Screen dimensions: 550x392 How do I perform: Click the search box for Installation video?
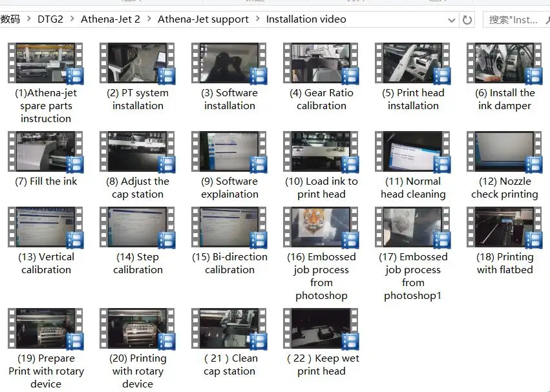coord(516,20)
